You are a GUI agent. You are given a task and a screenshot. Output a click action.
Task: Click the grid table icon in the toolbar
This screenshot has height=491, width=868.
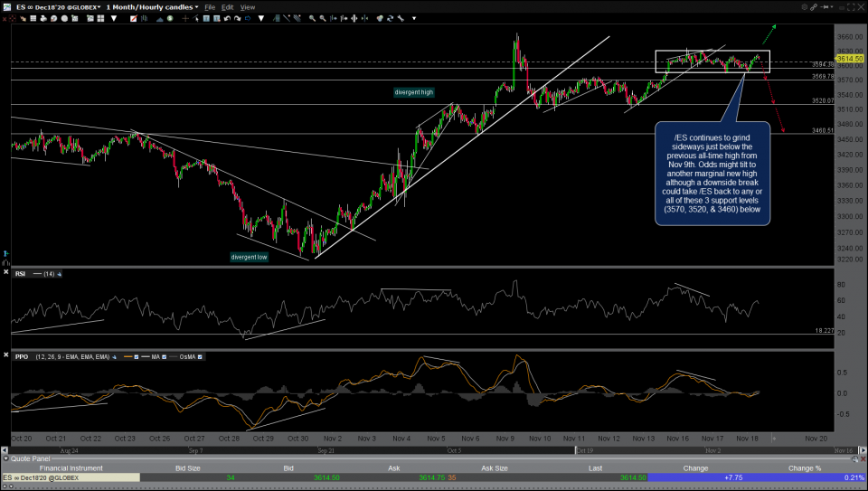pyautogui.click(x=33, y=18)
